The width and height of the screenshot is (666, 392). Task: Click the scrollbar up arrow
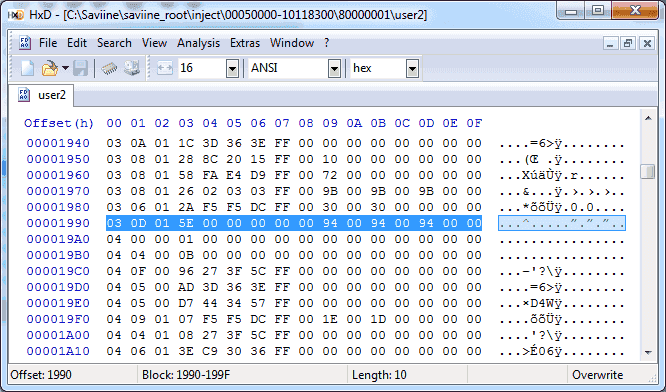(x=648, y=118)
